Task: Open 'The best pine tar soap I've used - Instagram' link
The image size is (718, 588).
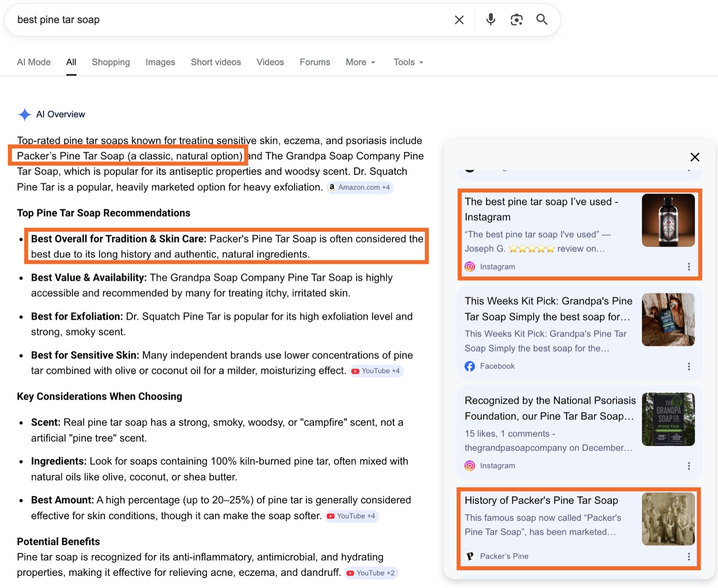Action: pos(541,209)
